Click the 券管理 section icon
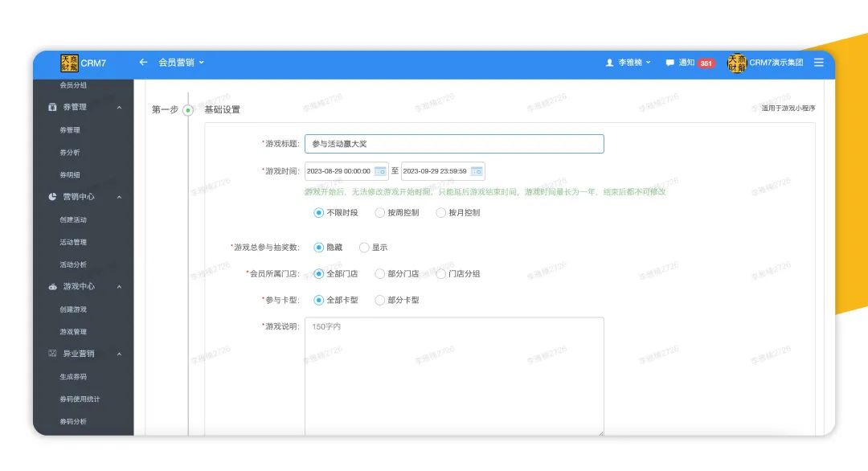Viewport: 868px width, 471px height. tap(52, 107)
